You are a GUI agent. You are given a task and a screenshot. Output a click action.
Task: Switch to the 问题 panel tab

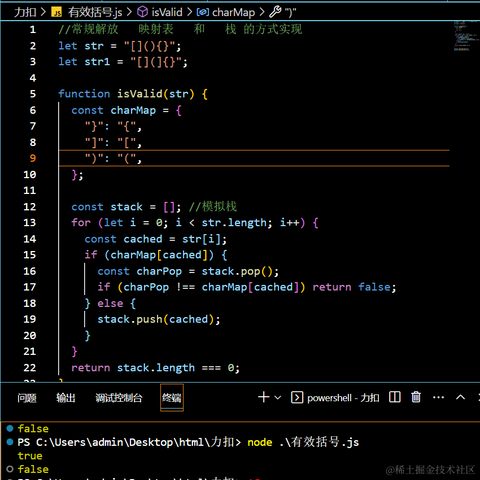coord(27,397)
